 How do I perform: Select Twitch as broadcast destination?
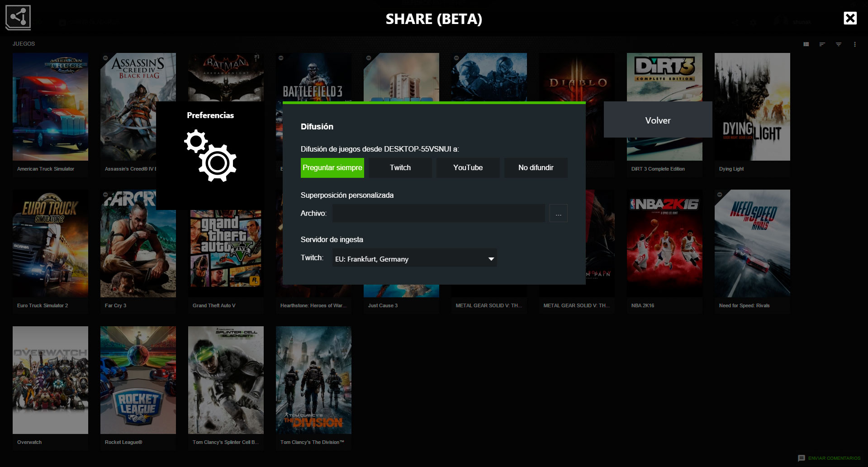(x=400, y=167)
